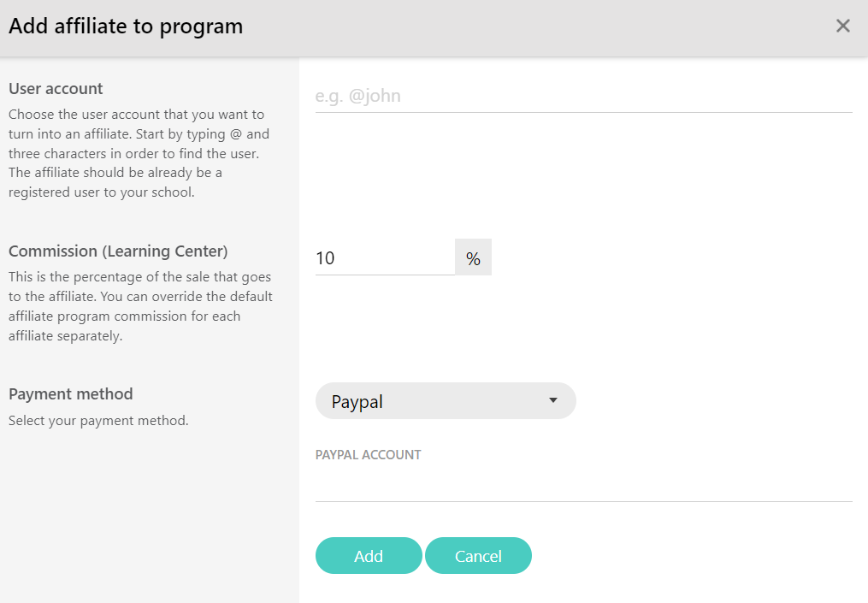Viewport: 868px width, 603px height.
Task: Click the e.g. @john placeholder text
Action: 358,96
